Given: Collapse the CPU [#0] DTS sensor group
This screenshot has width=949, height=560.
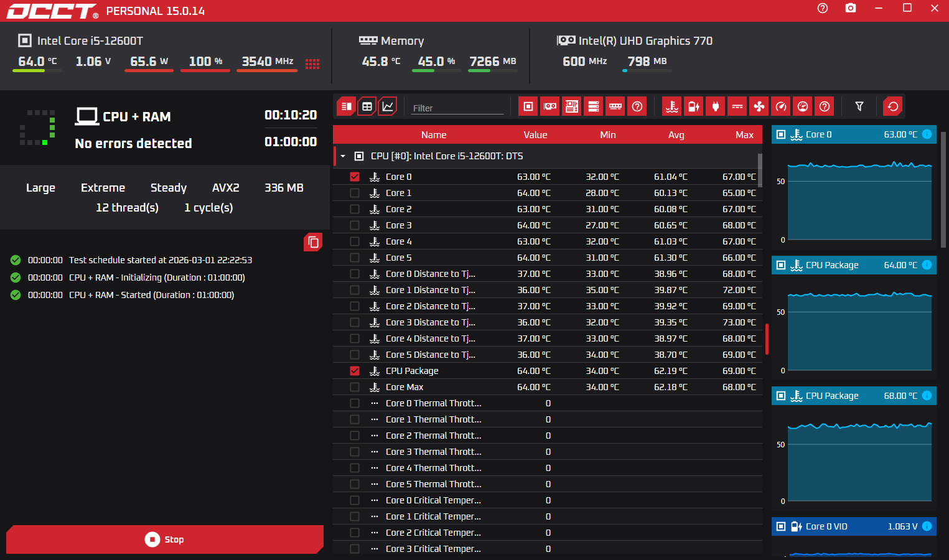Looking at the screenshot, I should pyautogui.click(x=343, y=156).
